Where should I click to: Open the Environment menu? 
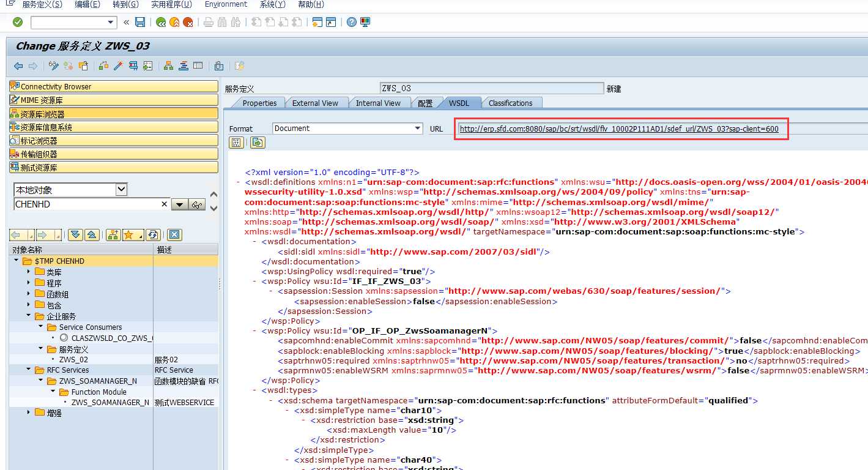pyautogui.click(x=226, y=4)
